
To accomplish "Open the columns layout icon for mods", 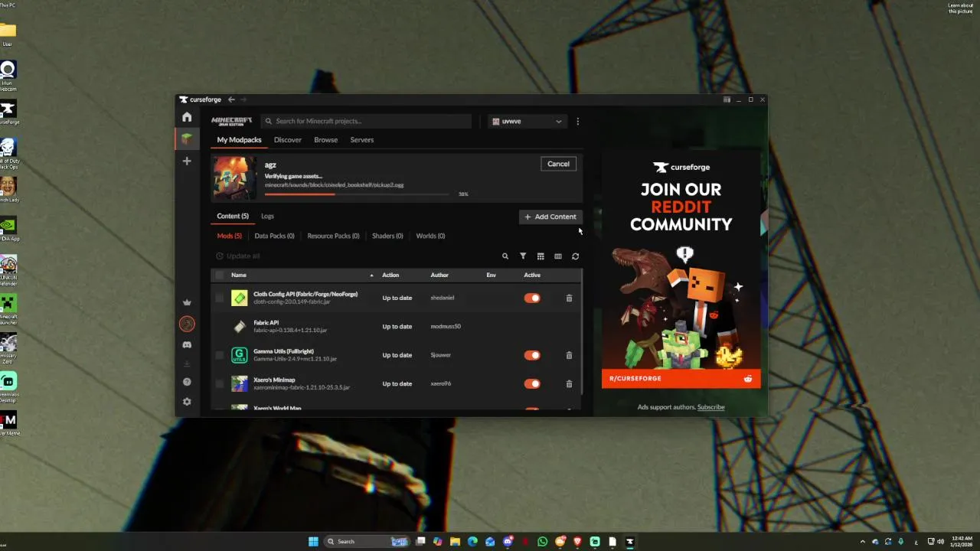I will [x=558, y=256].
